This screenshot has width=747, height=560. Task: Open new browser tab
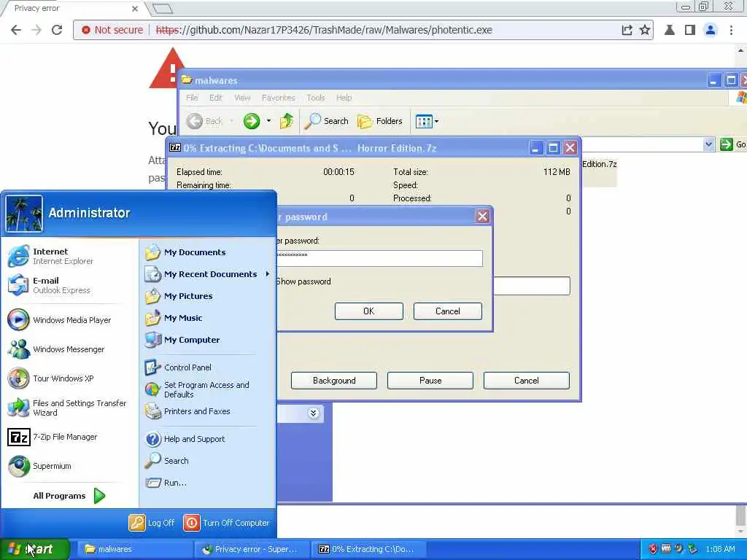click(163, 8)
